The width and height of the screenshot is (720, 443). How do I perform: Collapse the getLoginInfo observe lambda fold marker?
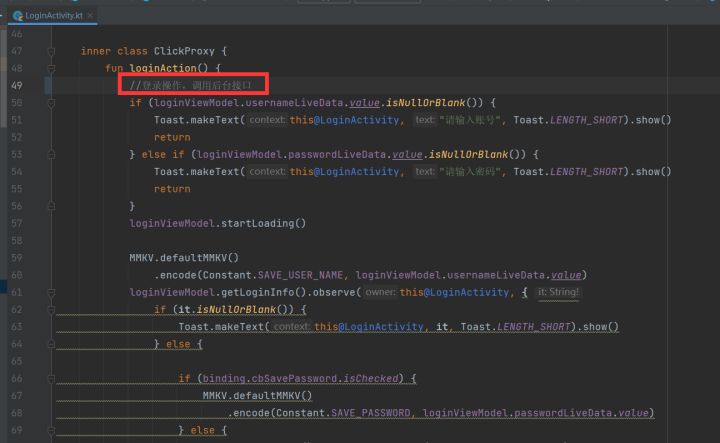(x=51, y=292)
